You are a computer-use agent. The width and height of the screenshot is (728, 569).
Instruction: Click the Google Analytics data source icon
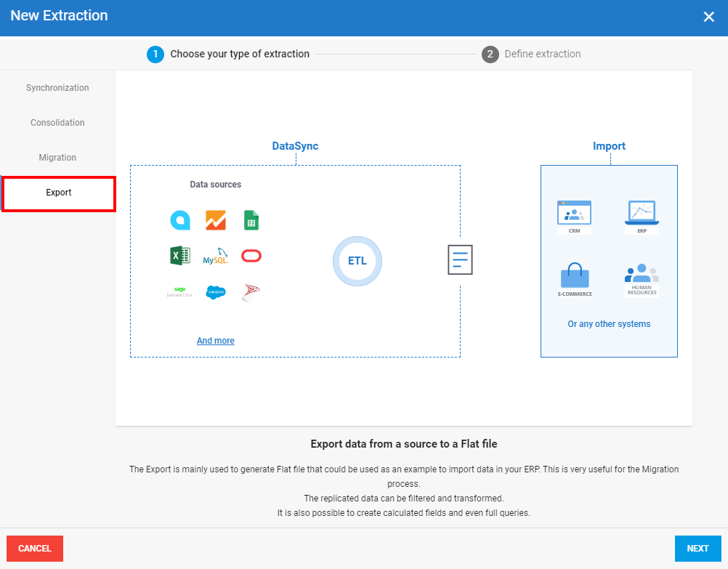216,219
